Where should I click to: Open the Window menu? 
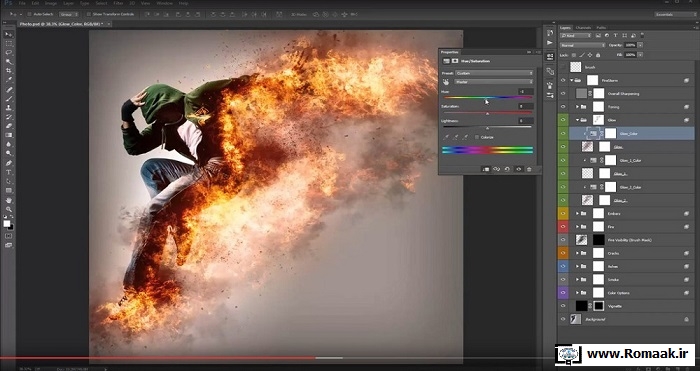[163, 3]
